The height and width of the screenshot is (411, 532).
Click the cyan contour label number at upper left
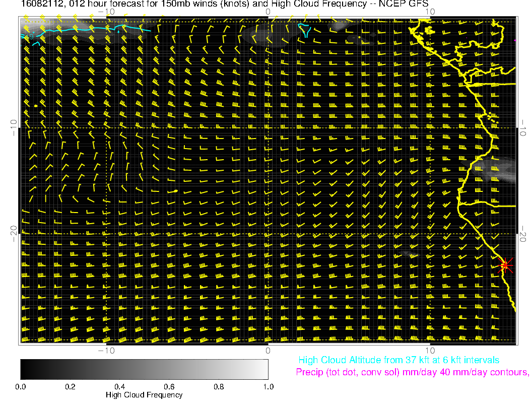pyautogui.click(x=31, y=36)
